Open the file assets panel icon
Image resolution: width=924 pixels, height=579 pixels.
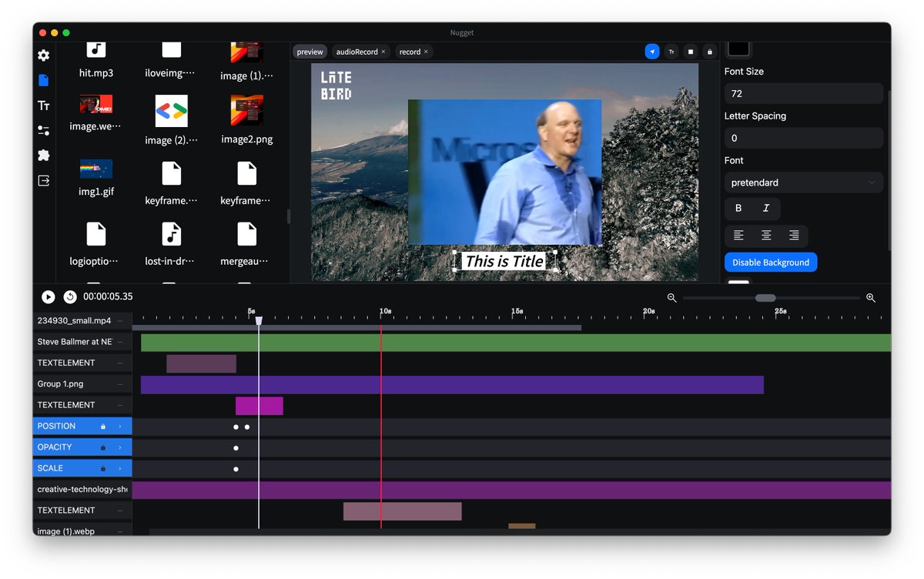point(44,80)
